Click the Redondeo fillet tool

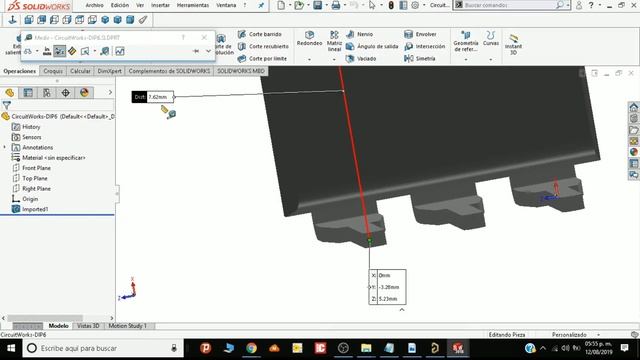(x=309, y=38)
